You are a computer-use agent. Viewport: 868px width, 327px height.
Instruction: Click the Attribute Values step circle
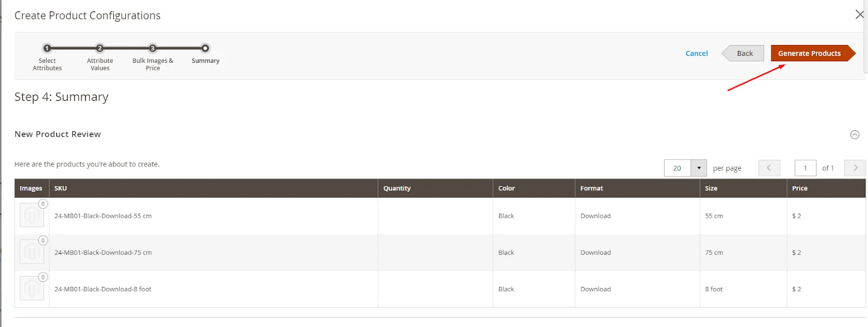(99, 48)
